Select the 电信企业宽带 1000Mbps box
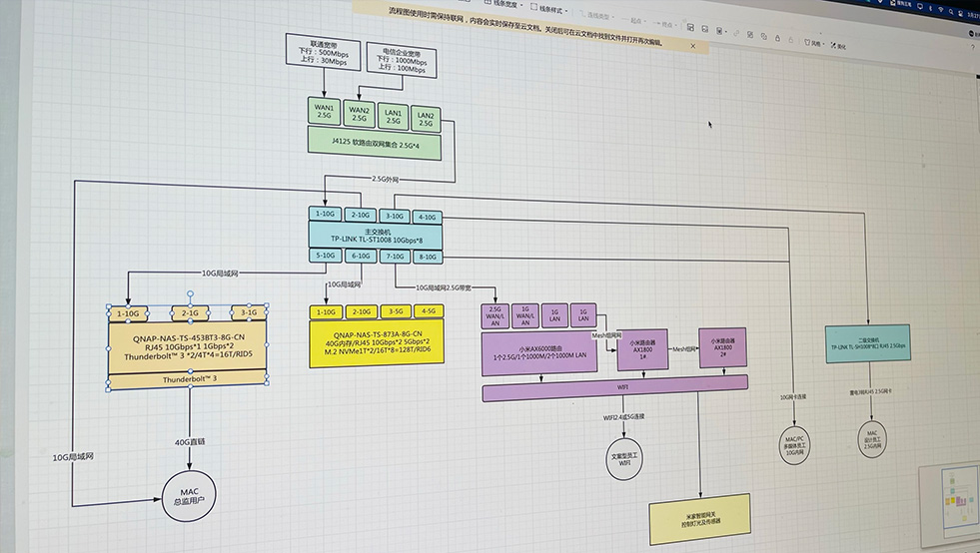The image size is (980, 553). tap(402, 61)
